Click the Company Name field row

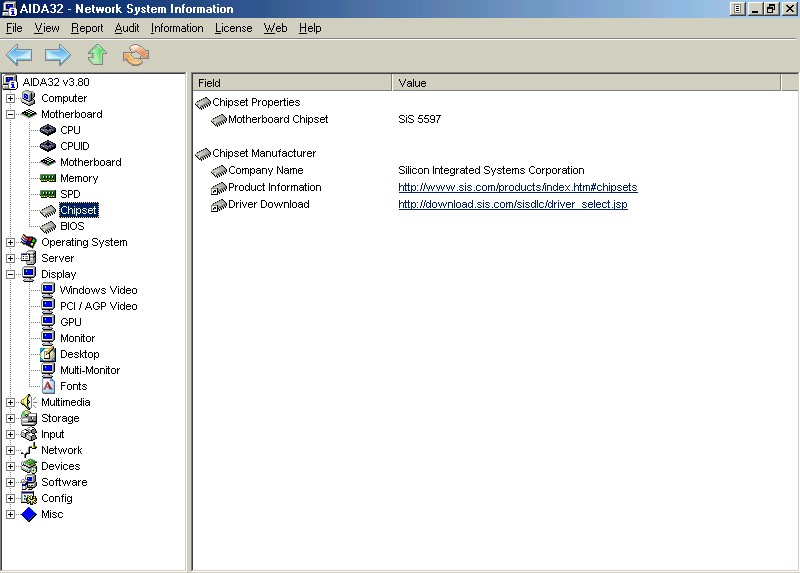tap(265, 170)
